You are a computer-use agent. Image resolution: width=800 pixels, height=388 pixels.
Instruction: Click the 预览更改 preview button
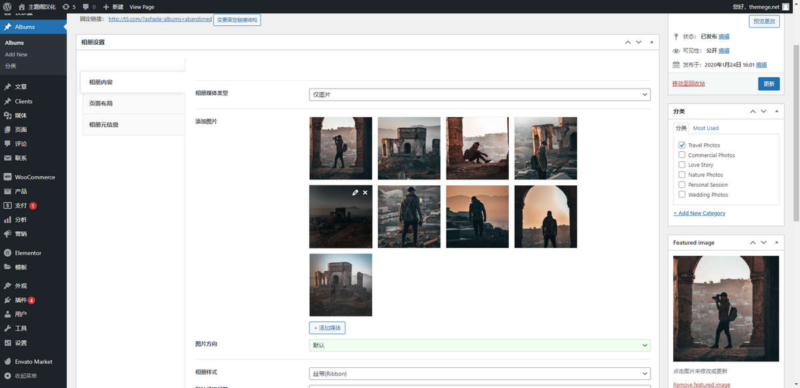(764, 21)
